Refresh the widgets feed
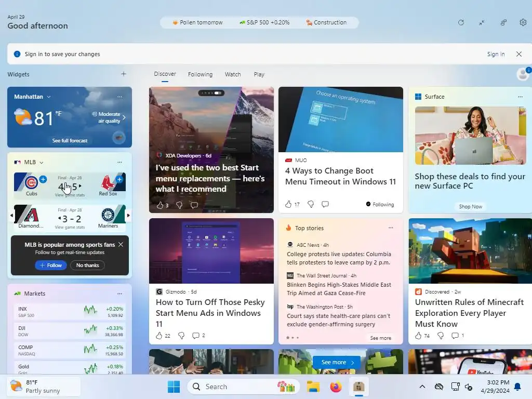532x399 pixels. pos(461,23)
